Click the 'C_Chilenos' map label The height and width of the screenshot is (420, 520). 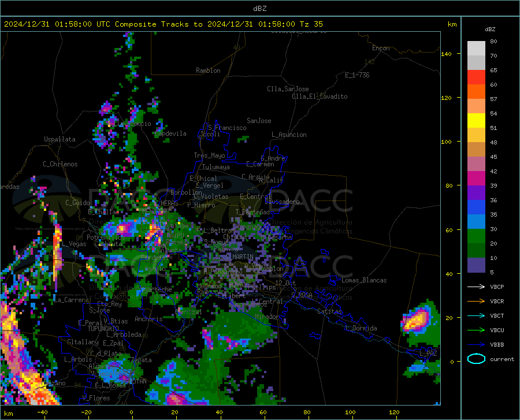[x=60, y=164]
